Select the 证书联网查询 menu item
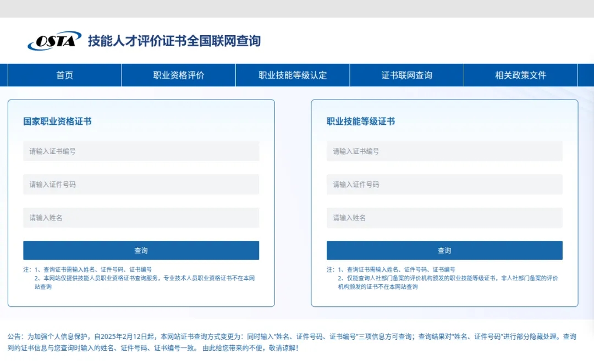Screen dimensions: 594x364 pos(406,75)
